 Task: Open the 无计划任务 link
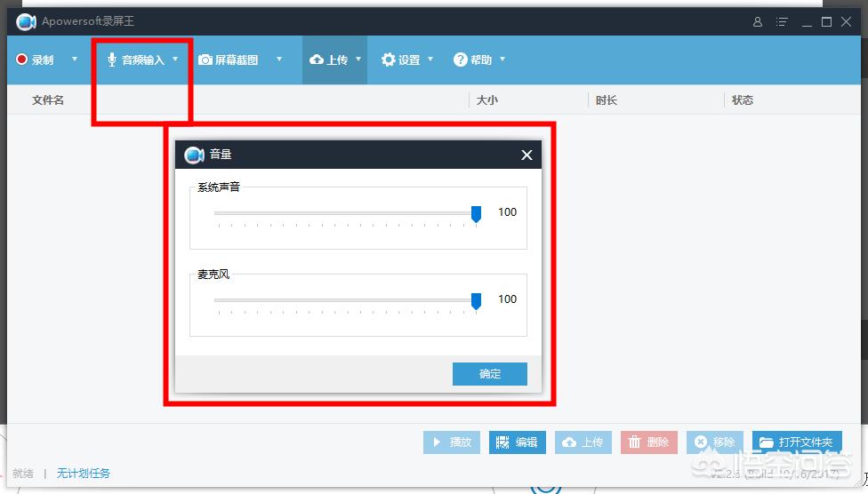tap(84, 473)
